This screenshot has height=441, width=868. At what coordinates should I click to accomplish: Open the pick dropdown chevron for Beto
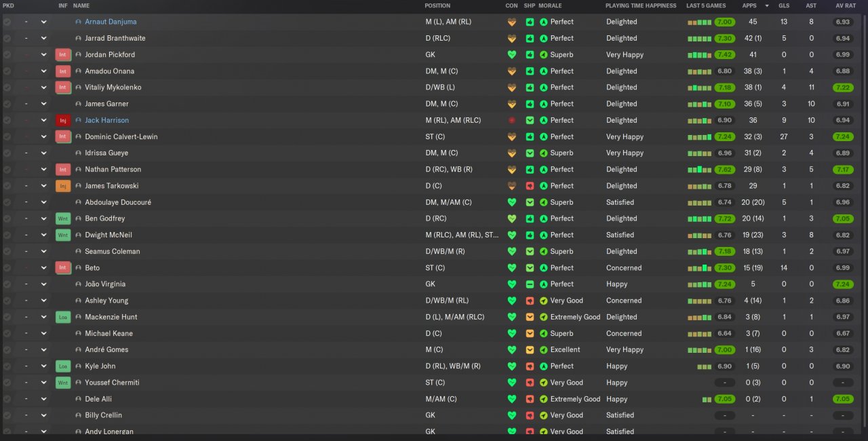(43, 268)
